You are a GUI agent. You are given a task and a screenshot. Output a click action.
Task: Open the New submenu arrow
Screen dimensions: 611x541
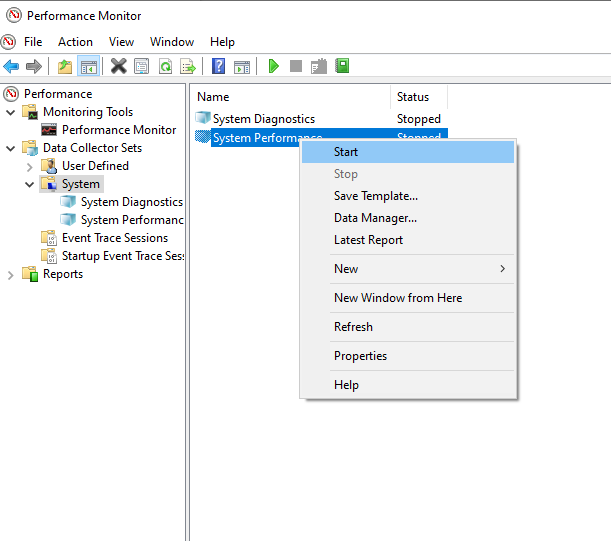coord(503,269)
